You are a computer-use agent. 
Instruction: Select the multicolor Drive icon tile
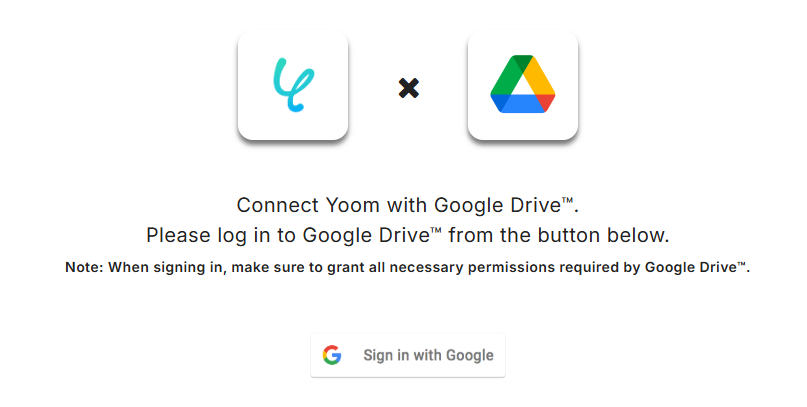pyautogui.click(x=522, y=84)
